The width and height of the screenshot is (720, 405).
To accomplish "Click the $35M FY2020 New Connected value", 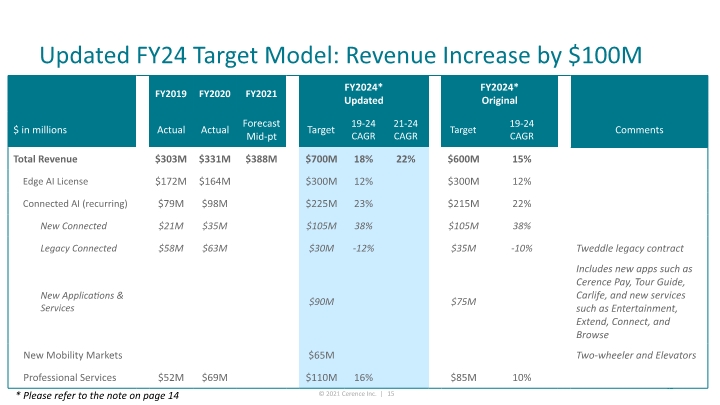I will coord(214,226).
